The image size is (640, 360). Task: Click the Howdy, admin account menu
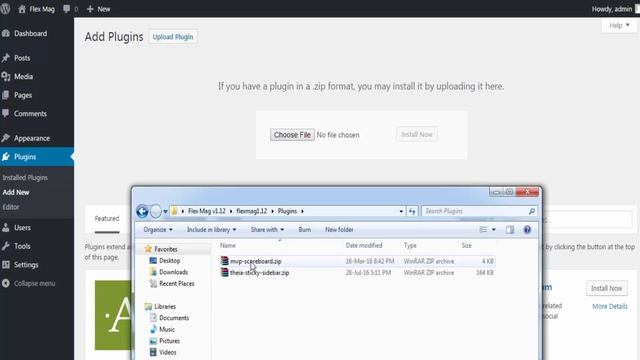coord(615,9)
